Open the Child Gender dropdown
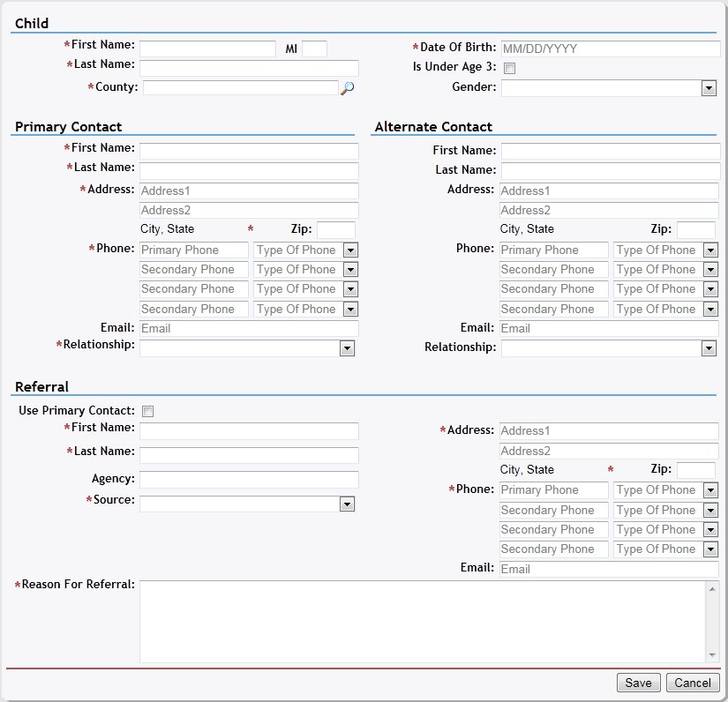The image size is (728, 702). tap(708, 88)
